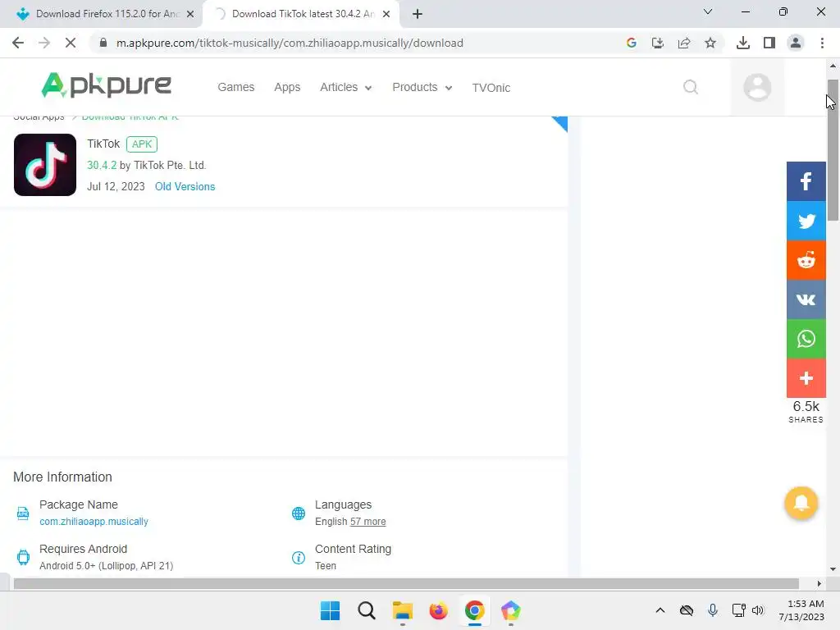Screen dimensions: 840x630
Task: Open the APKPure search icon
Action: pos(691,87)
